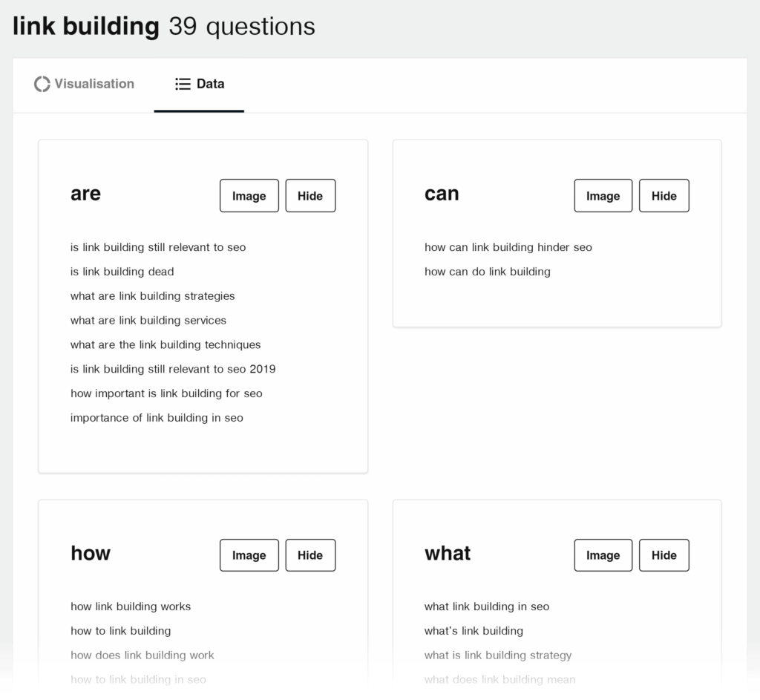Select 'how can do link building' question
This screenshot has width=760, height=700.
point(487,272)
